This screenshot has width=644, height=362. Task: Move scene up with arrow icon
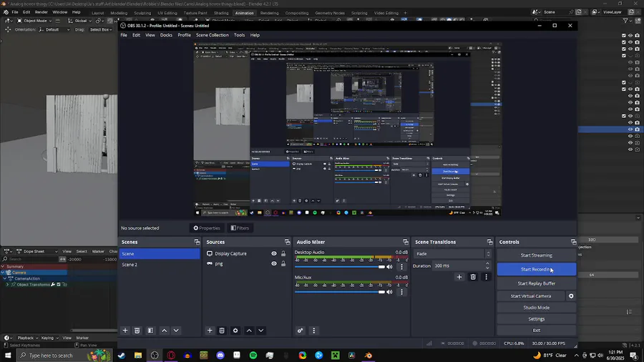click(x=165, y=331)
